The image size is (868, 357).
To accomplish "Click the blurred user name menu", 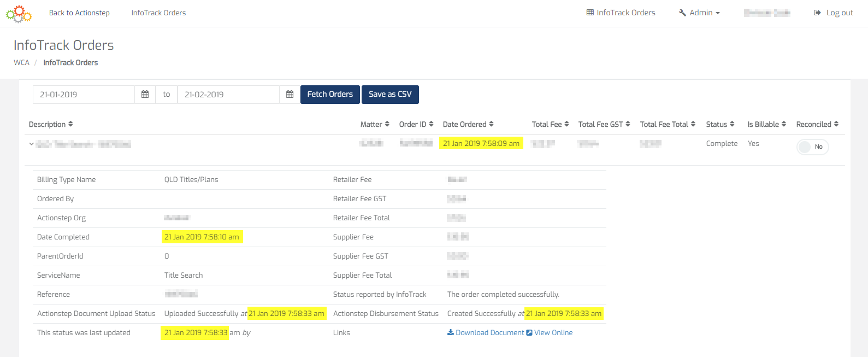I will click(767, 13).
